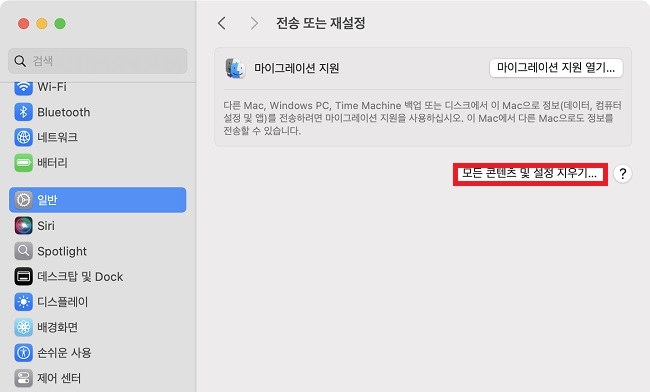Click the Migration Assistant Finder icon
The width and height of the screenshot is (650, 392).
pyautogui.click(x=235, y=68)
